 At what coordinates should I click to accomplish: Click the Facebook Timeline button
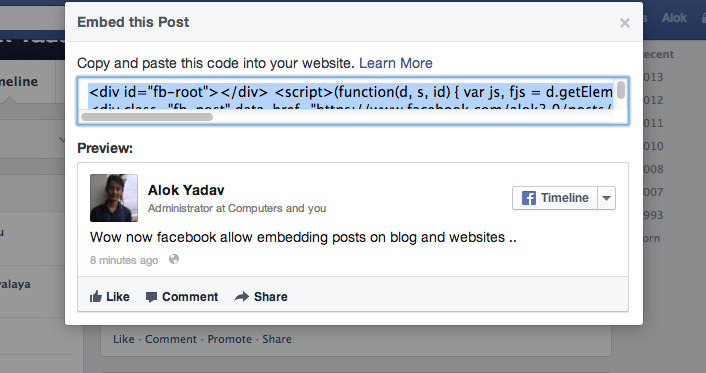[555, 198]
